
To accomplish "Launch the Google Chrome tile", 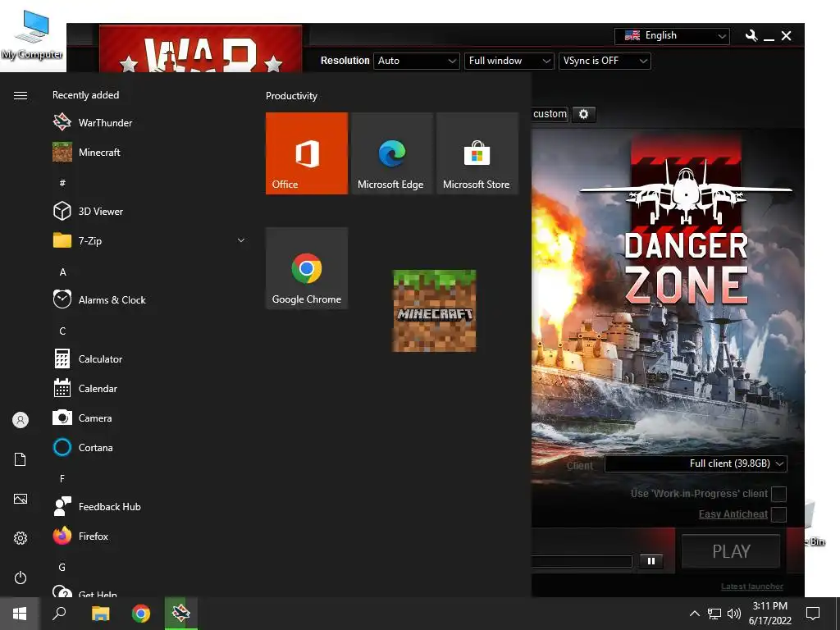I will (x=307, y=268).
